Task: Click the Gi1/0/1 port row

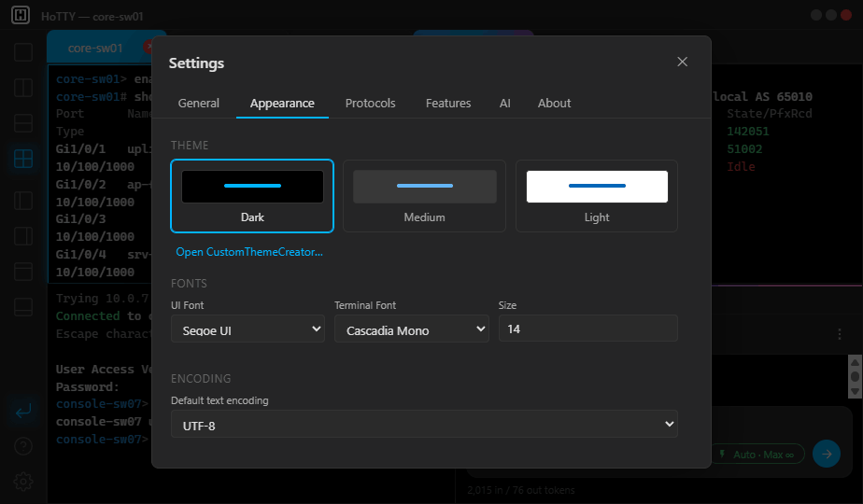Action: 104,149
